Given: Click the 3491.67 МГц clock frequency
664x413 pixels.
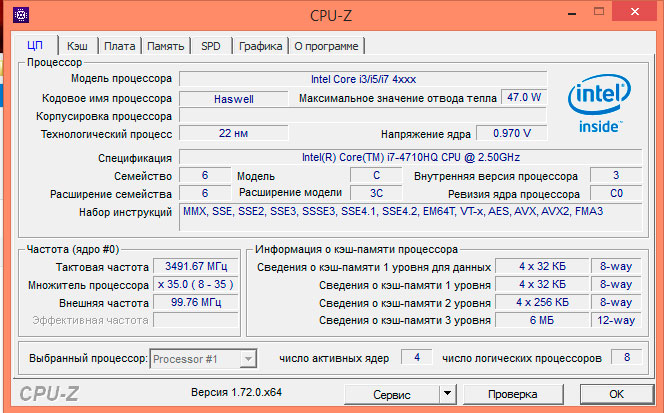Looking at the screenshot, I should tap(196, 266).
